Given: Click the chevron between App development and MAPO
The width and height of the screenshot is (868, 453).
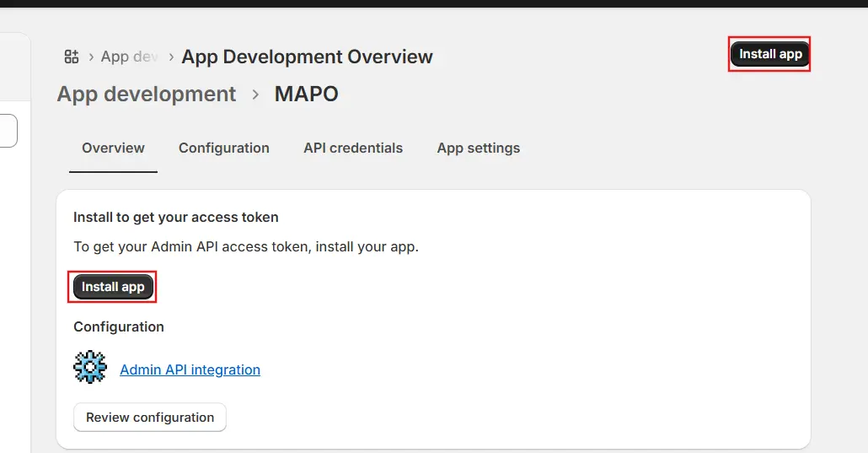Looking at the screenshot, I should (255, 94).
